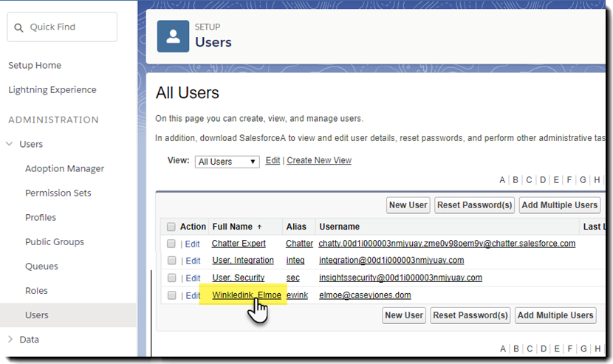
Task: Select Lightning Experience in the sidebar
Action: pyautogui.click(x=52, y=89)
